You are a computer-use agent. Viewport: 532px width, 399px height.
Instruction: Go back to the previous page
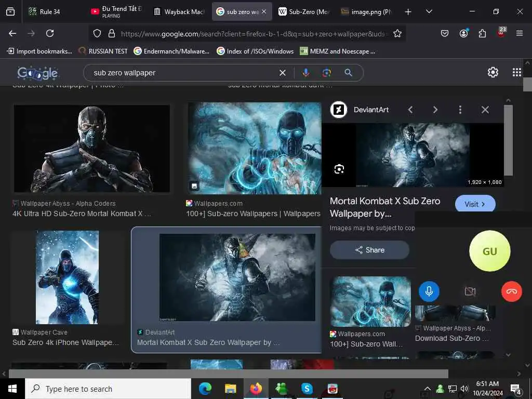click(12, 33)
